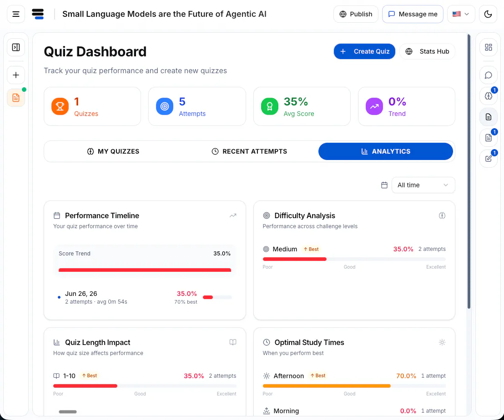504x420 pixels.
Task: Click the Performance Timeline calendar icon
Action: [57, 215]
